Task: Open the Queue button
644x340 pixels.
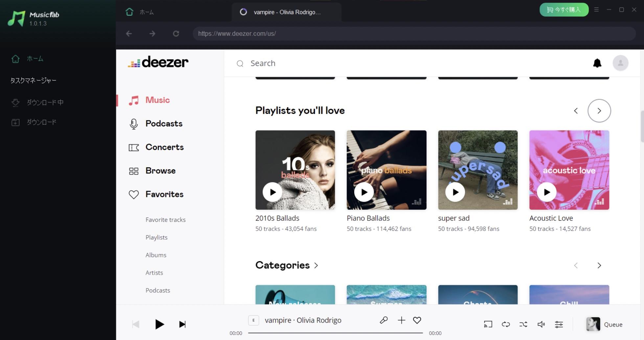Action: click(605, 325)
